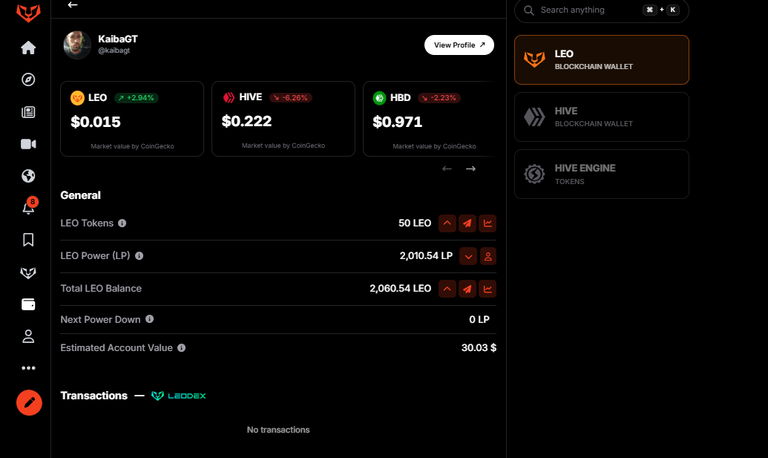This screenshot has width=768, height=458.
Task: Click the HBD -2.23% change badge
Action: 439,98
